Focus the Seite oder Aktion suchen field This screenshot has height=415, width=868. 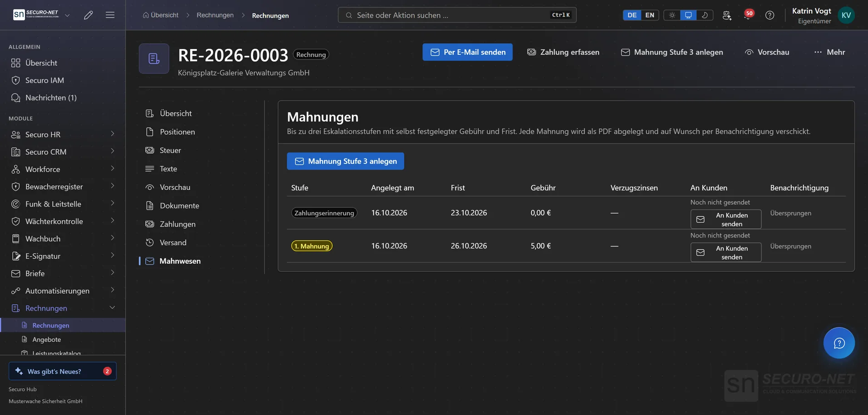457,15
